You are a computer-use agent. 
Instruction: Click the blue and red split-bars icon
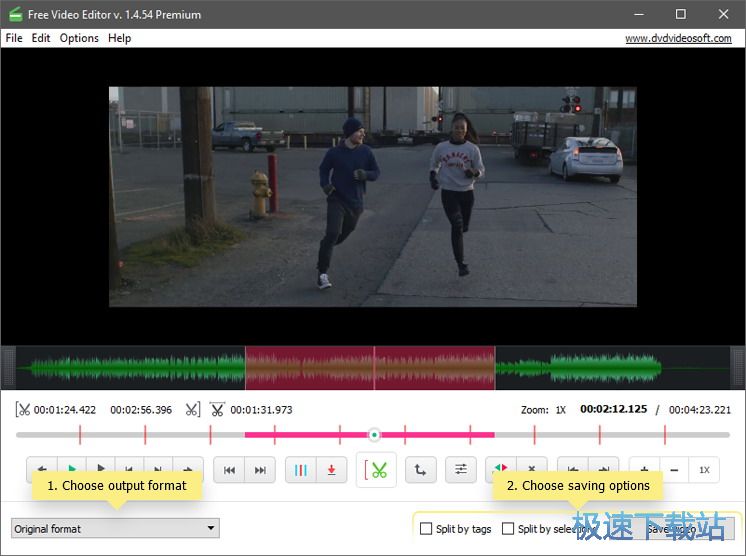[x=300, y=470]
